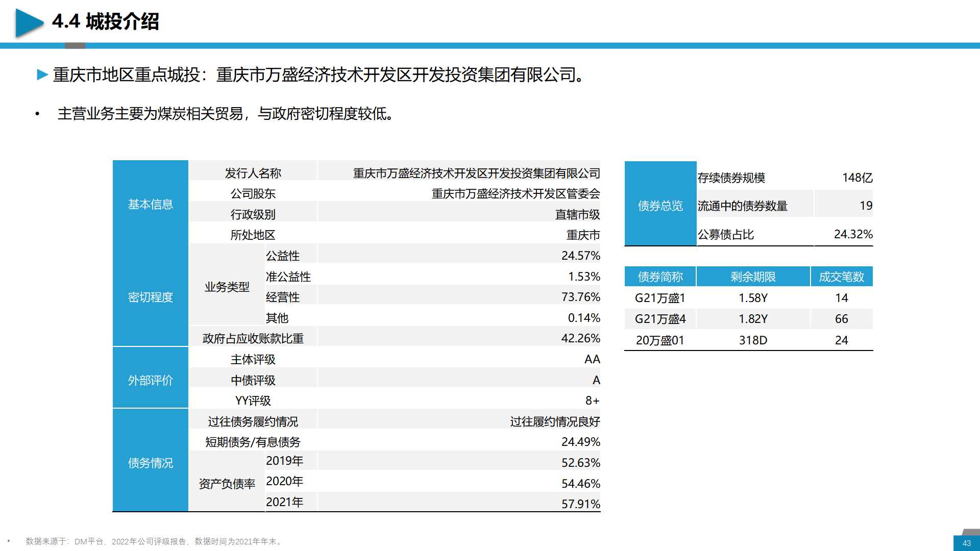Click the '基本信息' section header cell
The image size is (980, 551).
(151, 204)
